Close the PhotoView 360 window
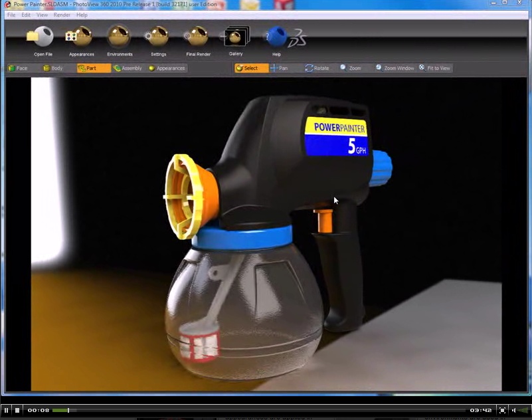Image resolution: width=532 pixels, height=420 pixels. [x=519, y=3]
